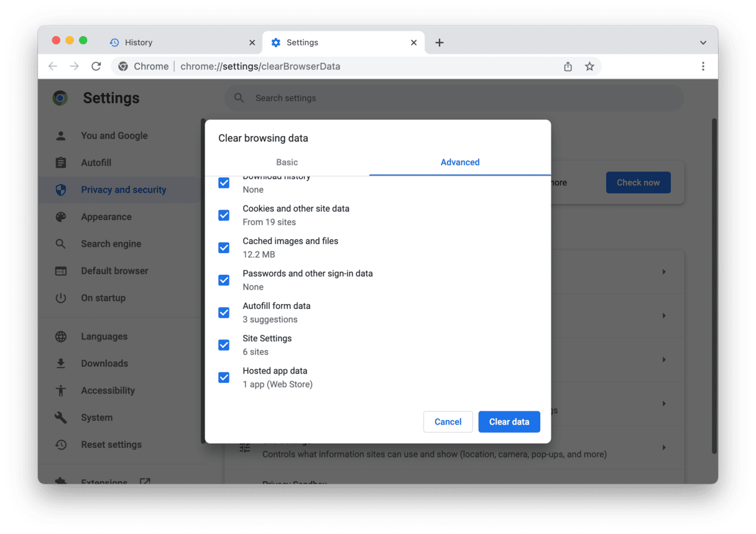
Task: Open the tab search dropdown arrow
Action: pos(703,43)
